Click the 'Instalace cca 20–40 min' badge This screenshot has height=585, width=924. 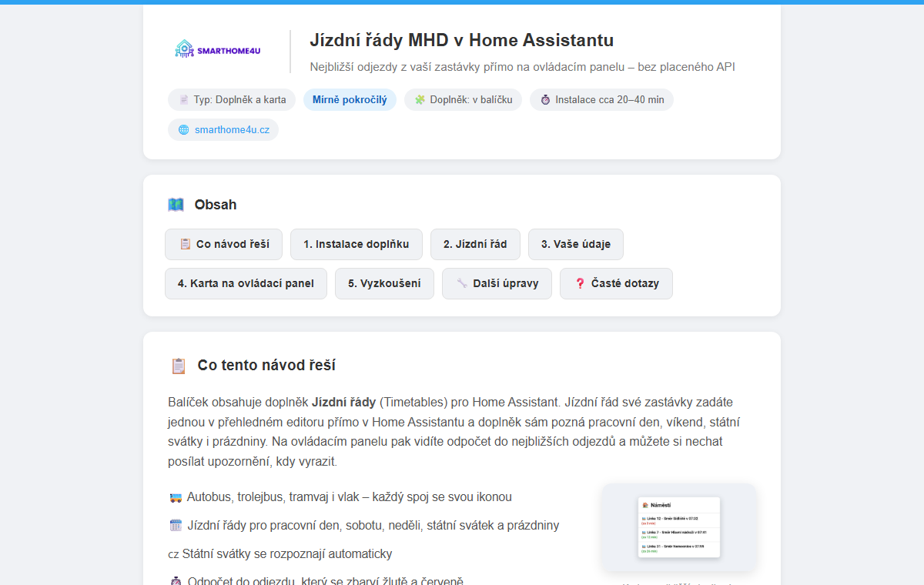601,99
